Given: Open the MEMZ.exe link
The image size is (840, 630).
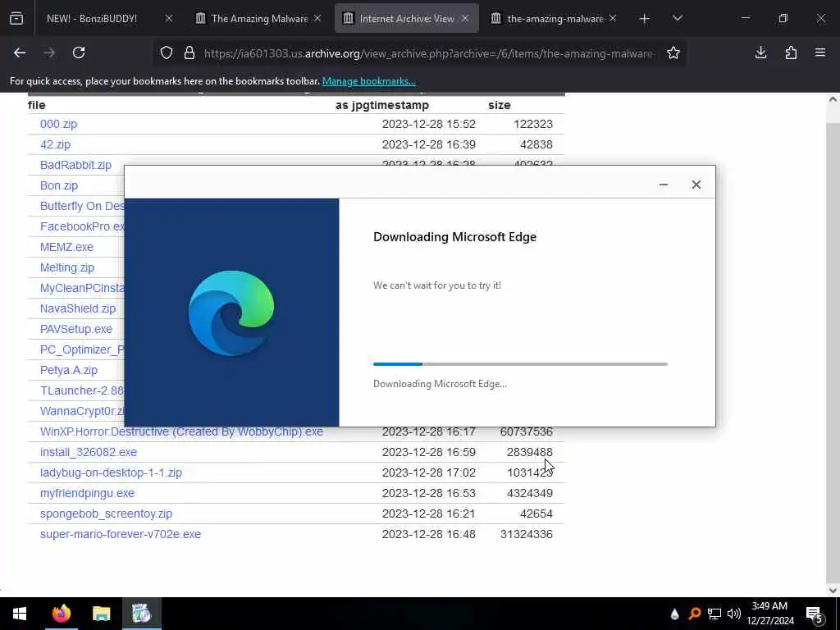Looking at the screenshot, I should [66, 247].
